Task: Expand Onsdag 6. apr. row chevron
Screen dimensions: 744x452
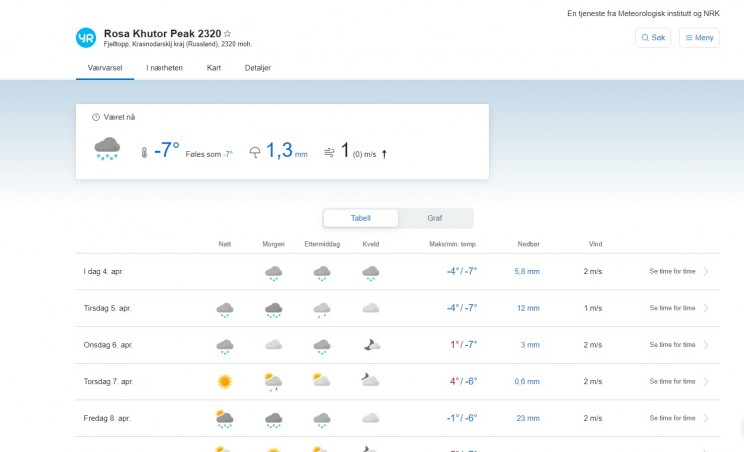Action: 706,345
